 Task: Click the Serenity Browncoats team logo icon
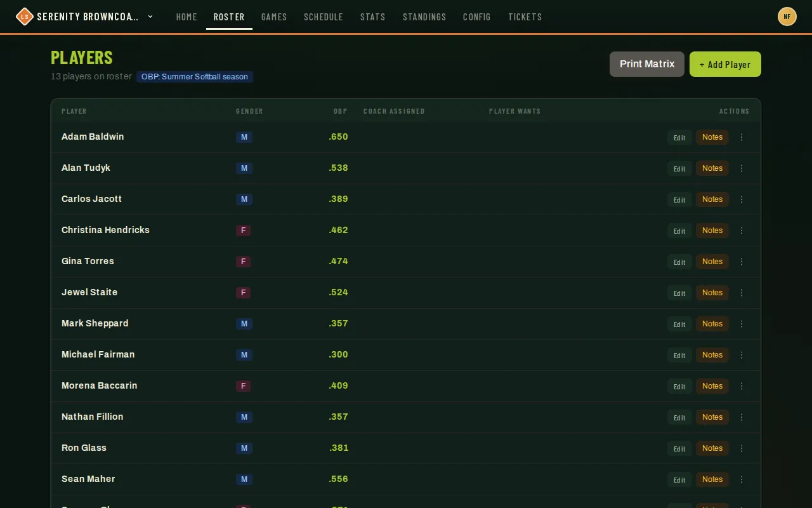coord(24,17)
